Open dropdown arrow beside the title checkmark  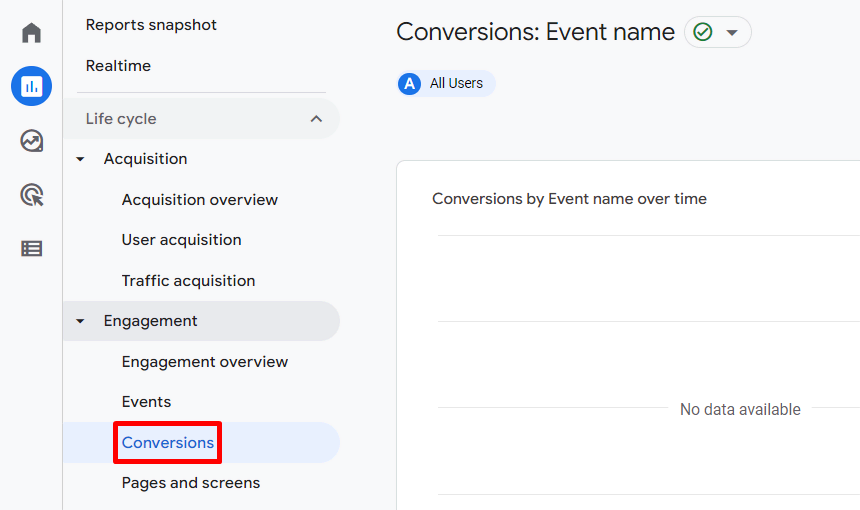[x=732, y=32]
